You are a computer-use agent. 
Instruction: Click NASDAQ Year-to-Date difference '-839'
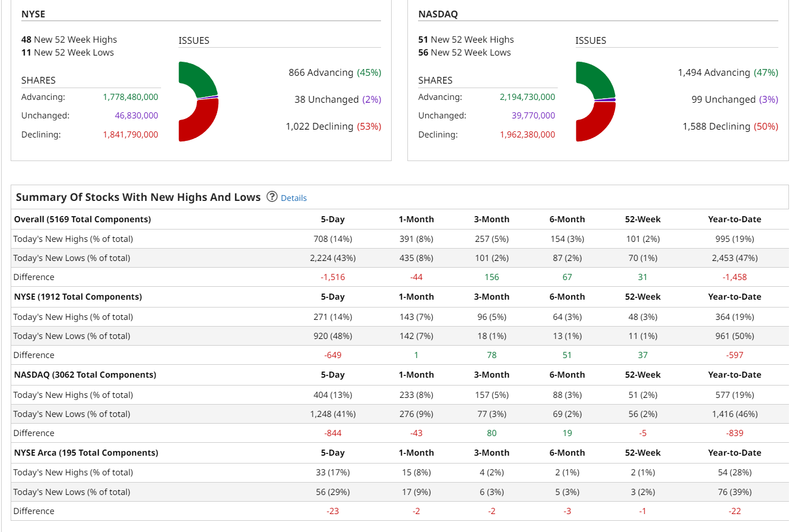(735, 433)
